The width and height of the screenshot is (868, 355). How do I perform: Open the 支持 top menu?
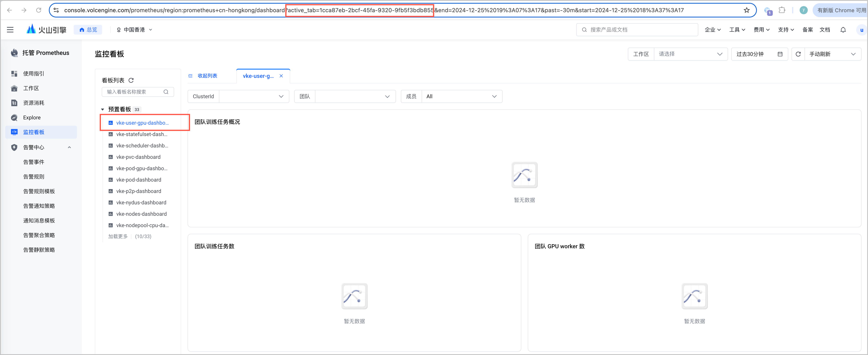point(786,30)
